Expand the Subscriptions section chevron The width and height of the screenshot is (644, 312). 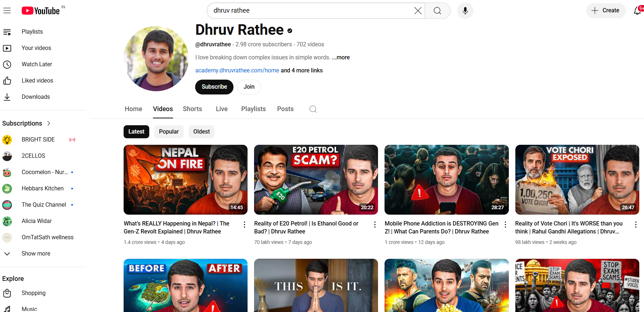click(49, 123)
